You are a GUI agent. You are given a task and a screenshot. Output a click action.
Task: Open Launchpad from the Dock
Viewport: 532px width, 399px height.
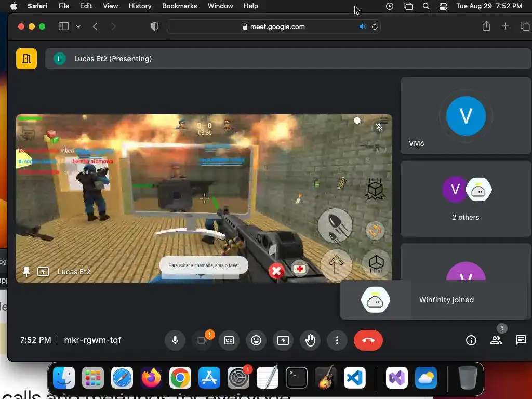(x=93, y=378)
